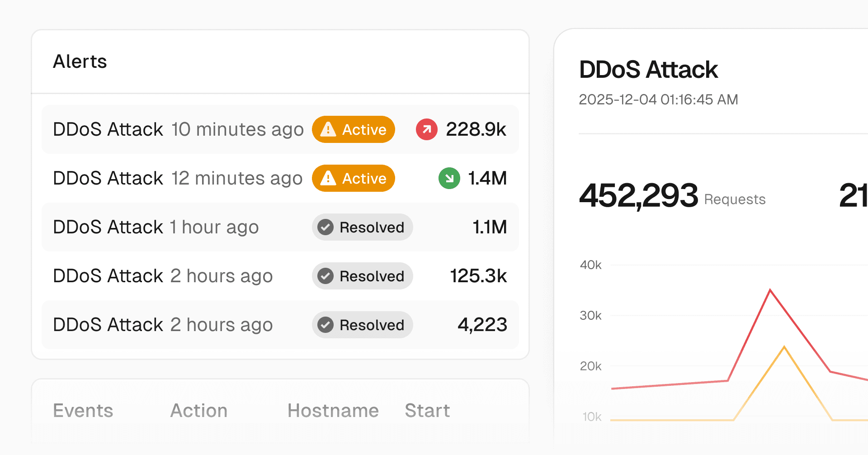The height and width of the screenshot is (455, 868).
Task: Click the orange line peak on chart
Action: click(x=784, y=347)
